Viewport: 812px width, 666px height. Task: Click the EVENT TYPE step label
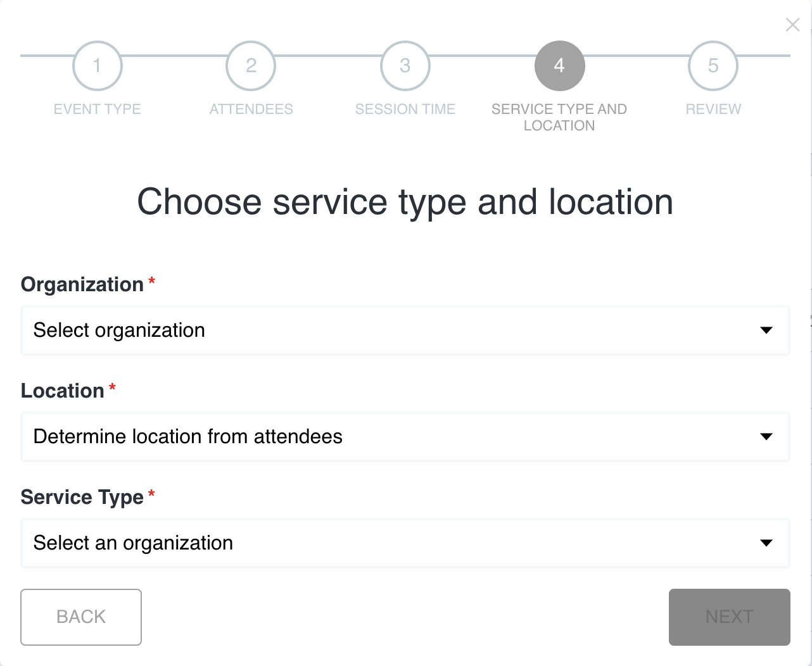[98, 109]
